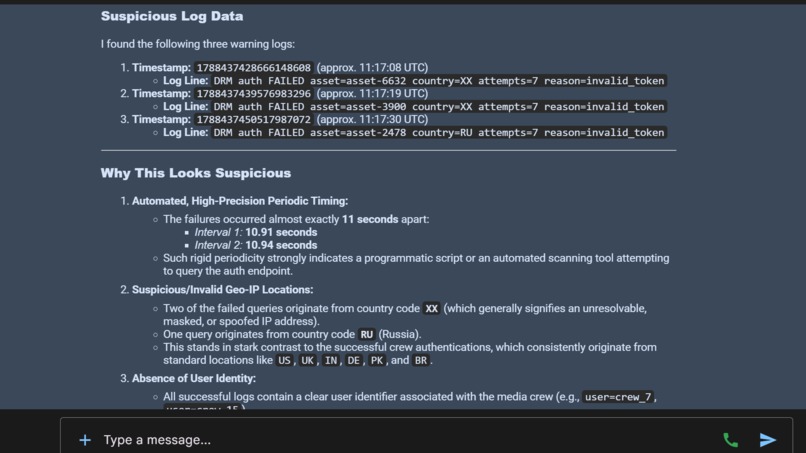This screenshot has height=453, width=806.
Task: Click the 'BR' code tag
Action: tap(421, 360)
